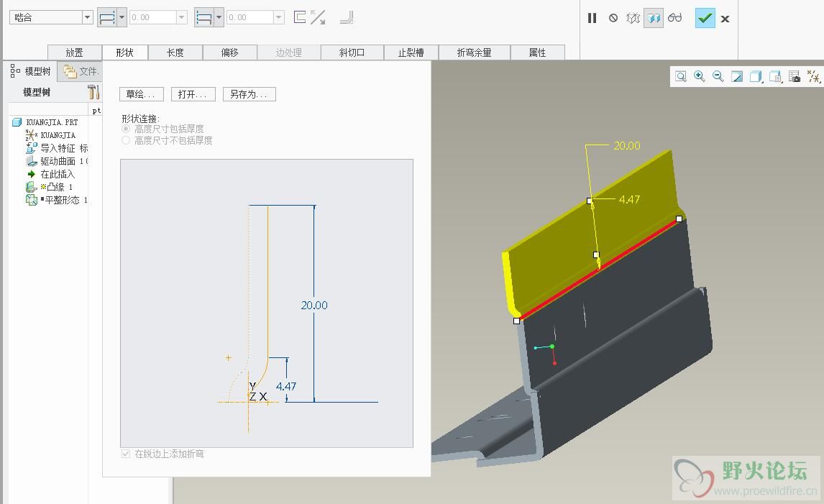Click the 20.00 dimension in shape sketch preview

pyautogui.click(x=314, y=305)
